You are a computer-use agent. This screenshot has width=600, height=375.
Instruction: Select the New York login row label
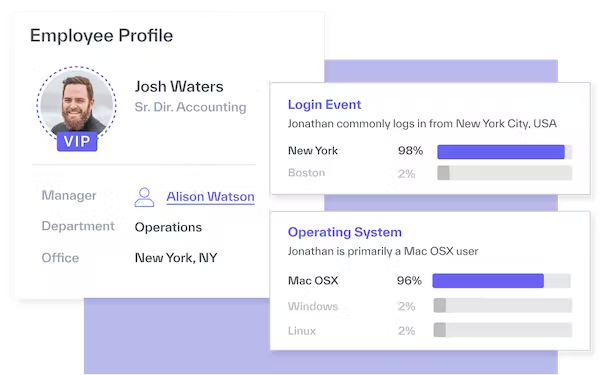pos(313,151)
